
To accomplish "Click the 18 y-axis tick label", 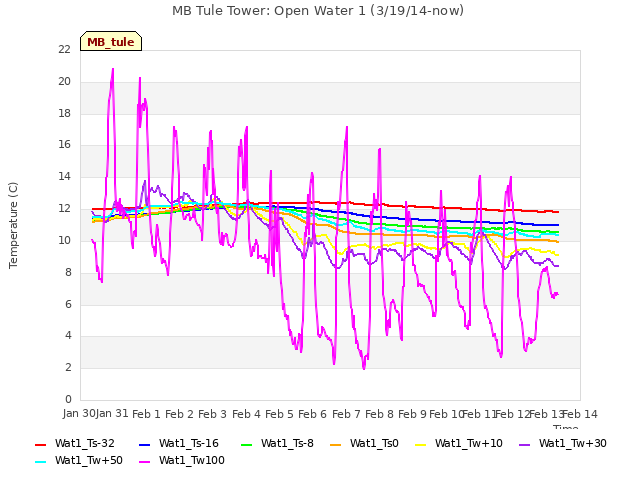I will click(64, 113).
